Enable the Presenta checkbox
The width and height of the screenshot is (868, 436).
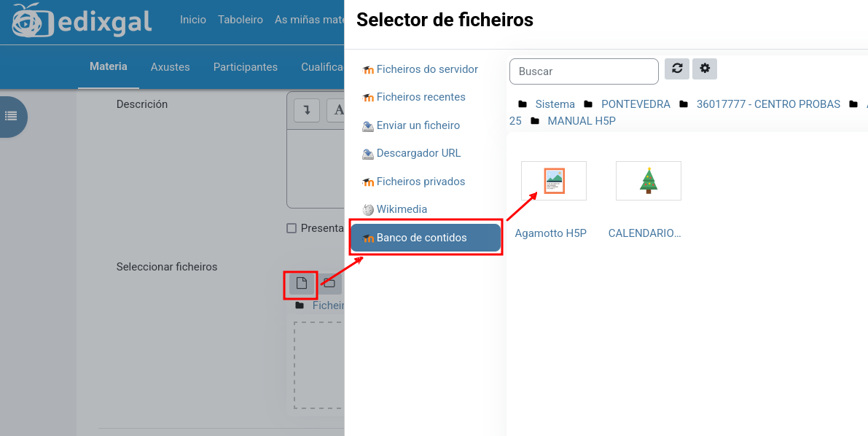click(292, 228)
